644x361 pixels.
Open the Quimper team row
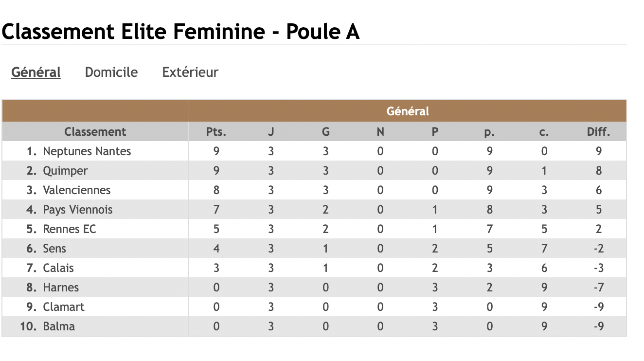tap(65, 171)
